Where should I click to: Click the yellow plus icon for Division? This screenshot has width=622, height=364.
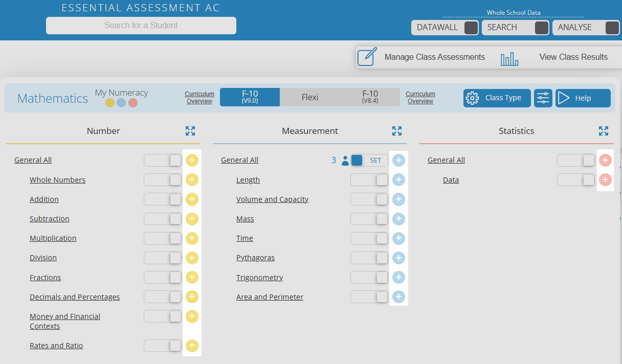[192, 258]
